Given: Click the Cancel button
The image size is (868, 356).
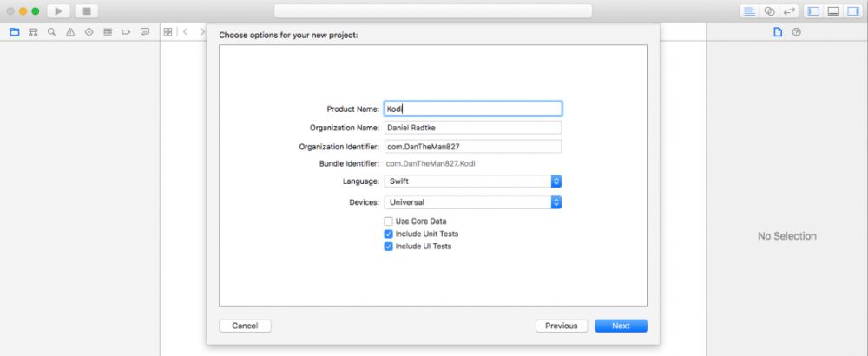Looking at the screenshot, I should (x=245, y=326).
